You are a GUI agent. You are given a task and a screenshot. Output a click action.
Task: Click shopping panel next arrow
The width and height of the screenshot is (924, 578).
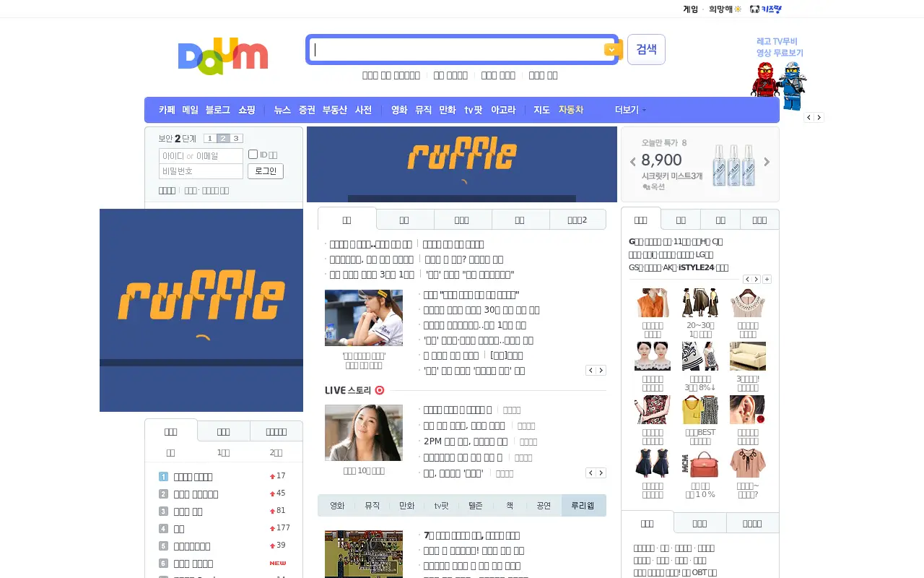click(757, 280)
